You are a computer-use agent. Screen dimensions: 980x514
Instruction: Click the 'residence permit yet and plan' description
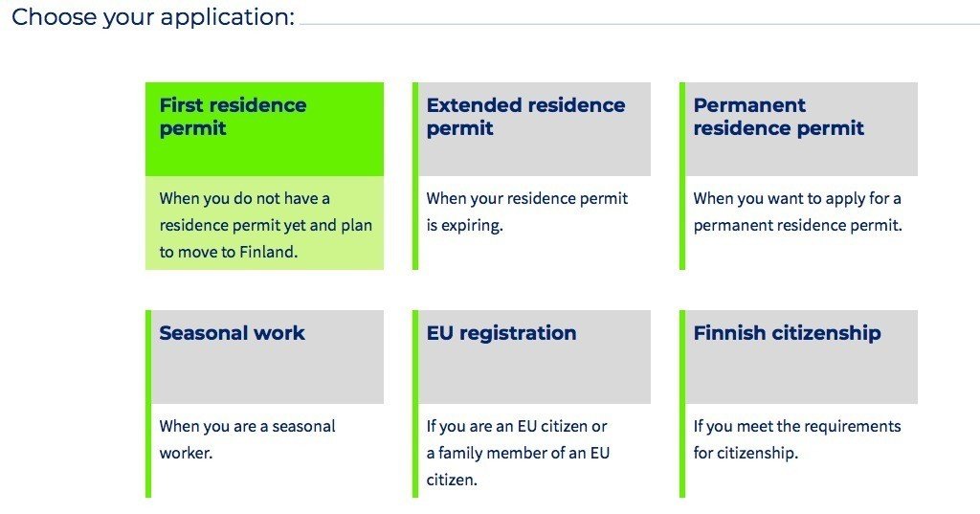pos(266,225)
